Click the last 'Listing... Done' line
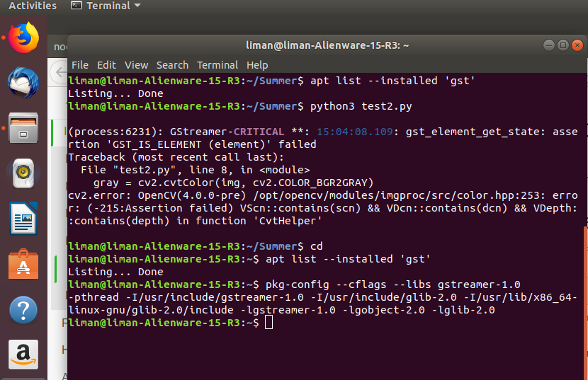This screenshot has height=380, width=588. click(x=115, y=272)
